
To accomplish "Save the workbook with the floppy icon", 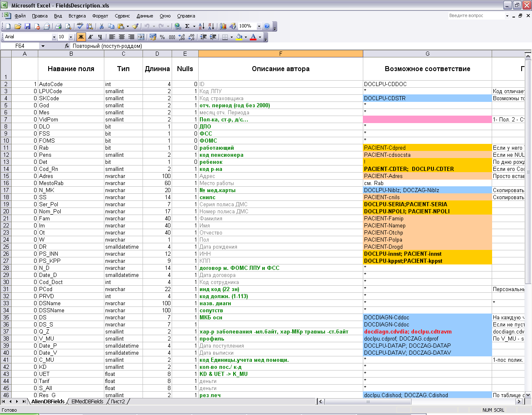I will 27,26.
